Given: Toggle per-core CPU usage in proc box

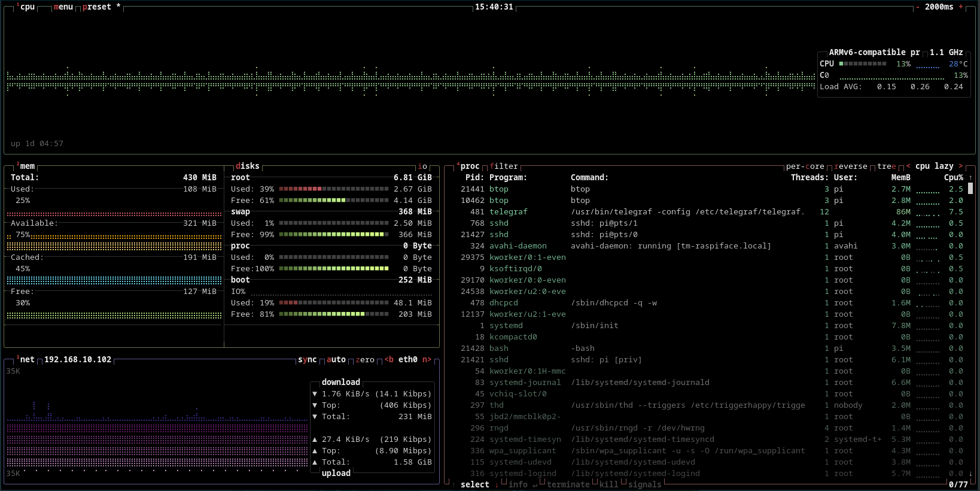Looking at the screenshot, I should coord(805,166).
